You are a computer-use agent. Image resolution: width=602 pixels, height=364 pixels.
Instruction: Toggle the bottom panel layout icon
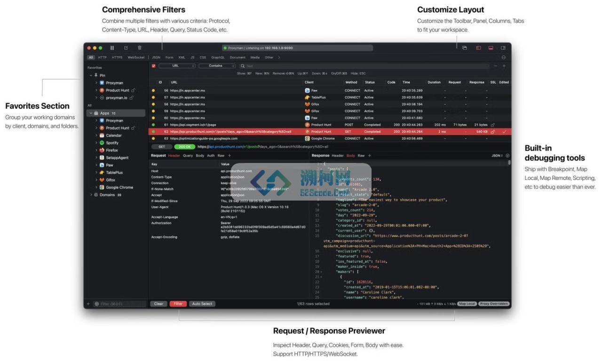pyautogui.click(x=491, y=48)
